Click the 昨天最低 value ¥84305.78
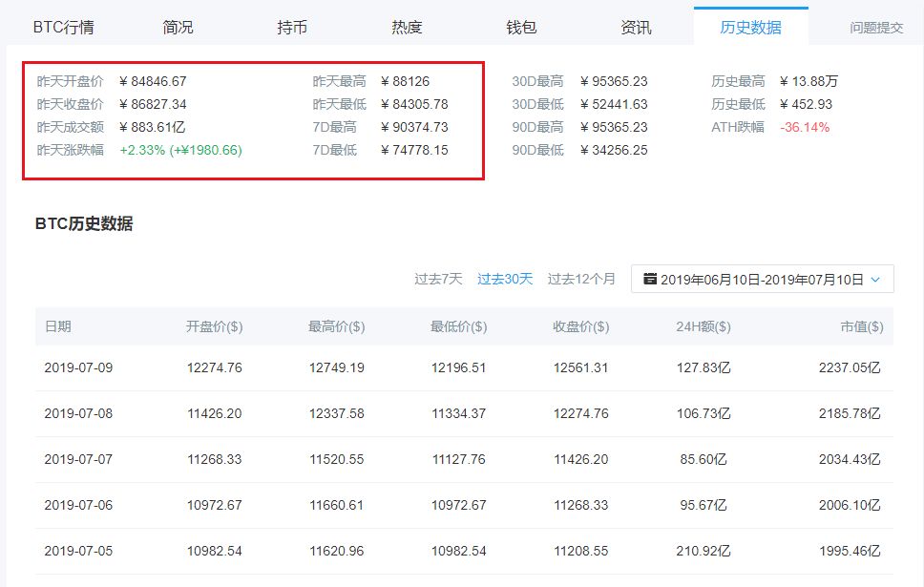The image size is (924, 587). tap(415, 104)
